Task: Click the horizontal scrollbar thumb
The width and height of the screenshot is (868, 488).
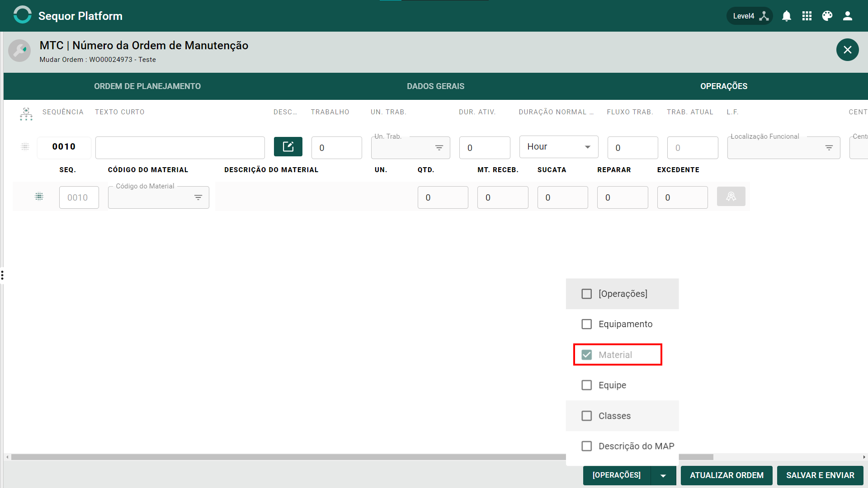Action: point(362,457)
